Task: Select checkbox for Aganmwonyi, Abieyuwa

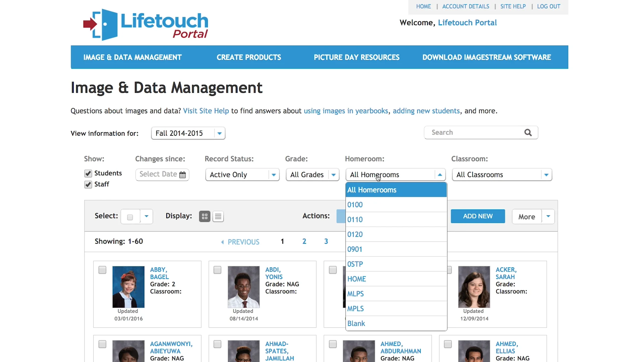Action: 102,344
